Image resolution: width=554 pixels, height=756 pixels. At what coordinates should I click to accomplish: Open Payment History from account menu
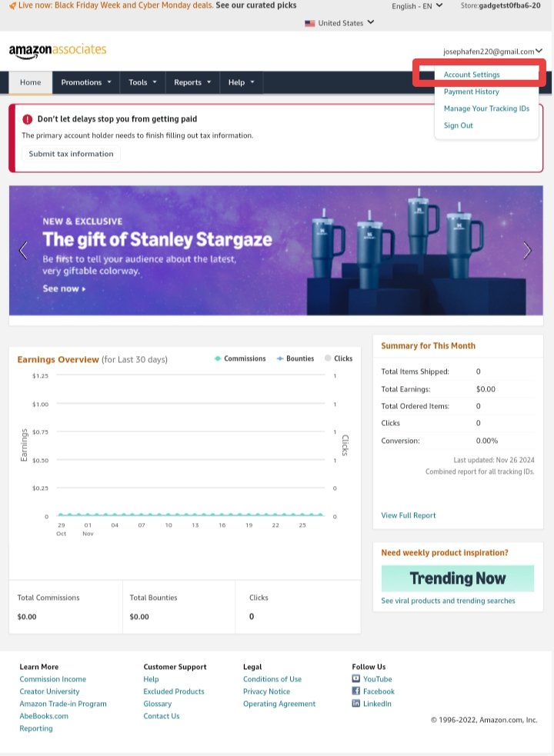click(x=472, y=92)
